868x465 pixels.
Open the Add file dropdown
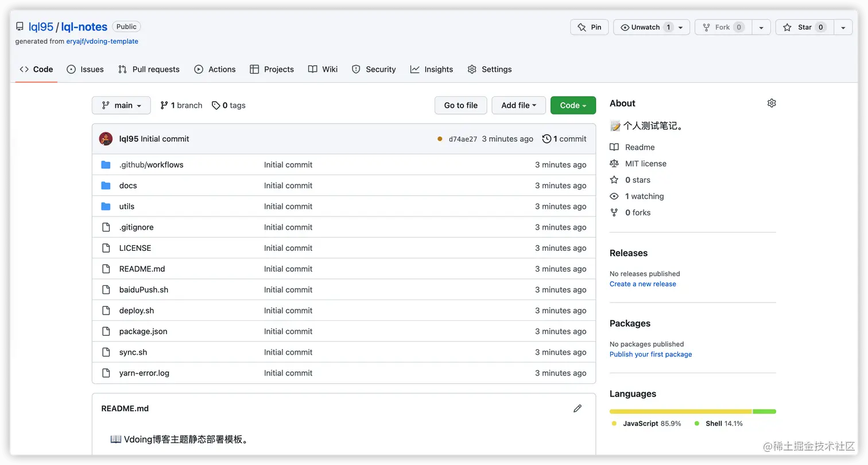(x=518, y=106)
